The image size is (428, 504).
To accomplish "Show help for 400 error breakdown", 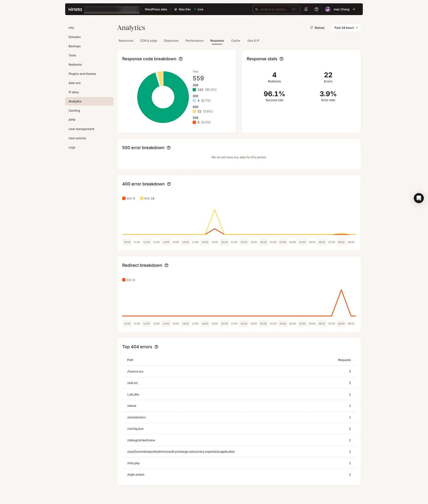I will [169, 184].
